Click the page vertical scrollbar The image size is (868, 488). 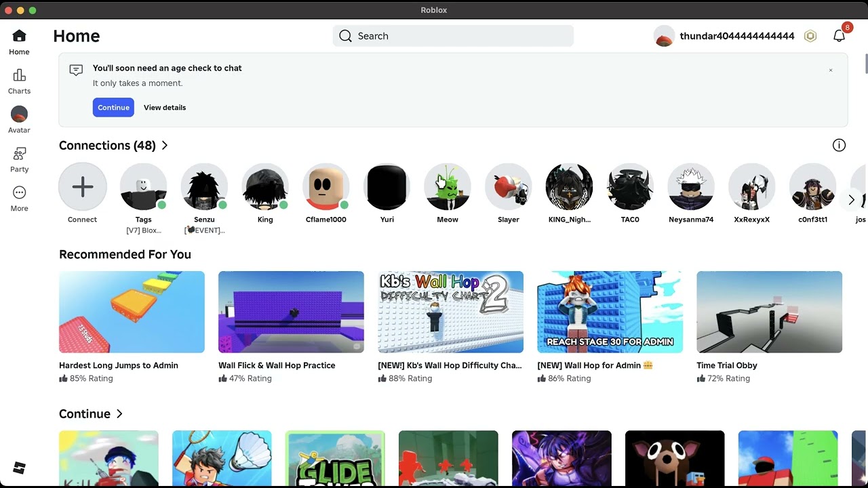coord(865,62)
